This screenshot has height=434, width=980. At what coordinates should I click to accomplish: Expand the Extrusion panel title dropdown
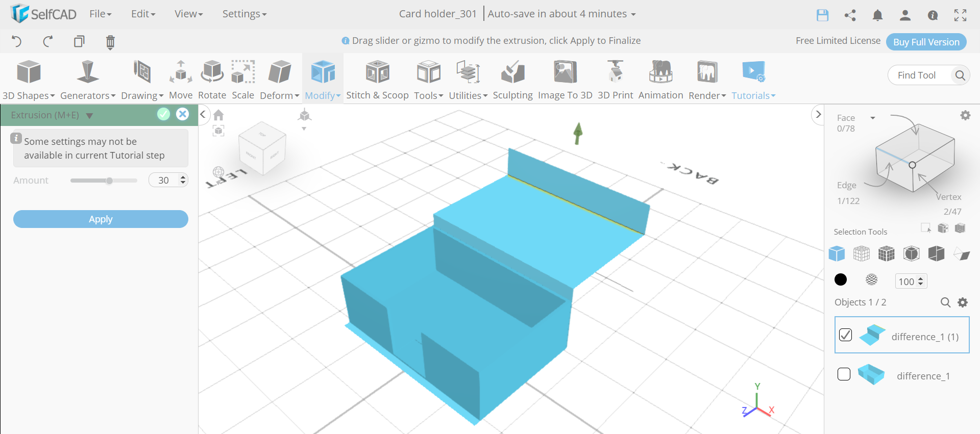(90, 116)
